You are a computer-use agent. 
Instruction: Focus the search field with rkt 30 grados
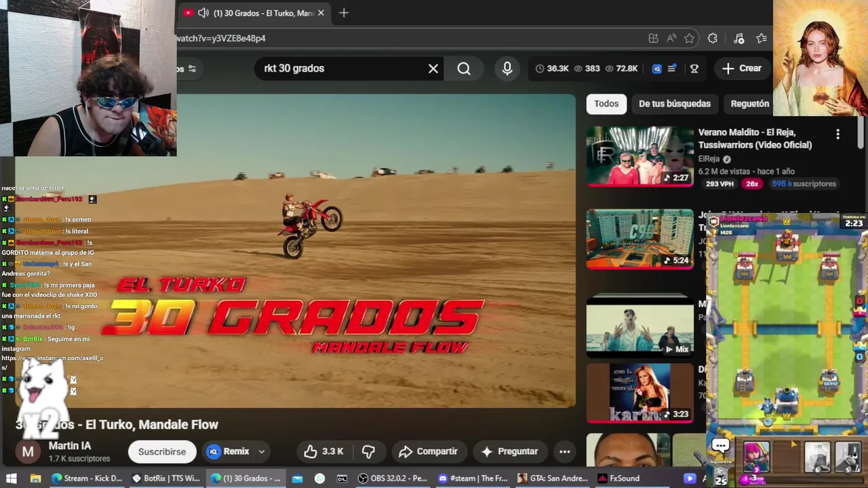pyautogui.click(x=342, y=68)
